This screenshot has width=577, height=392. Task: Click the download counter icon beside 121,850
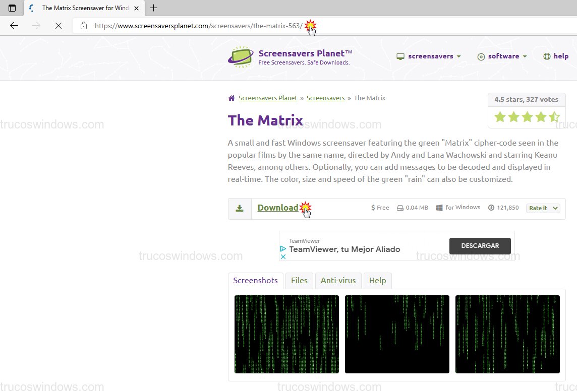click(x=490, y=207)
